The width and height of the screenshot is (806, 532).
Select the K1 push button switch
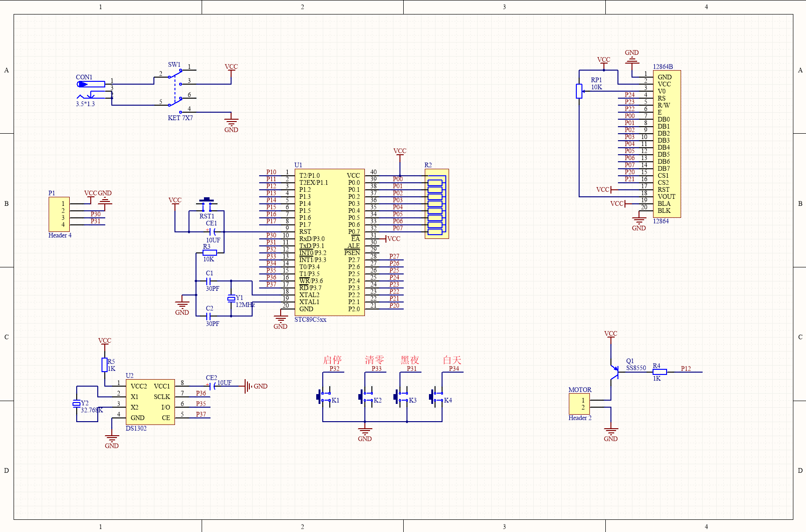click(x=324, y=397)
